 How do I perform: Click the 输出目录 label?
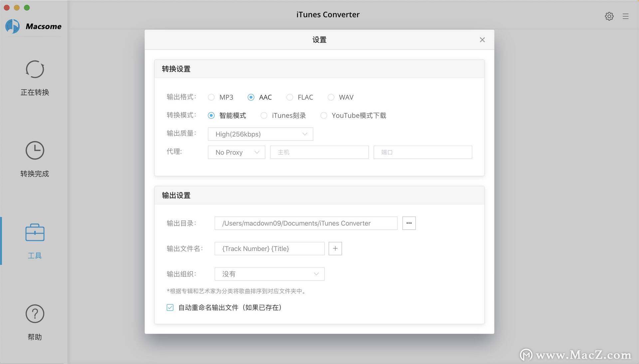tap(181, 223)
